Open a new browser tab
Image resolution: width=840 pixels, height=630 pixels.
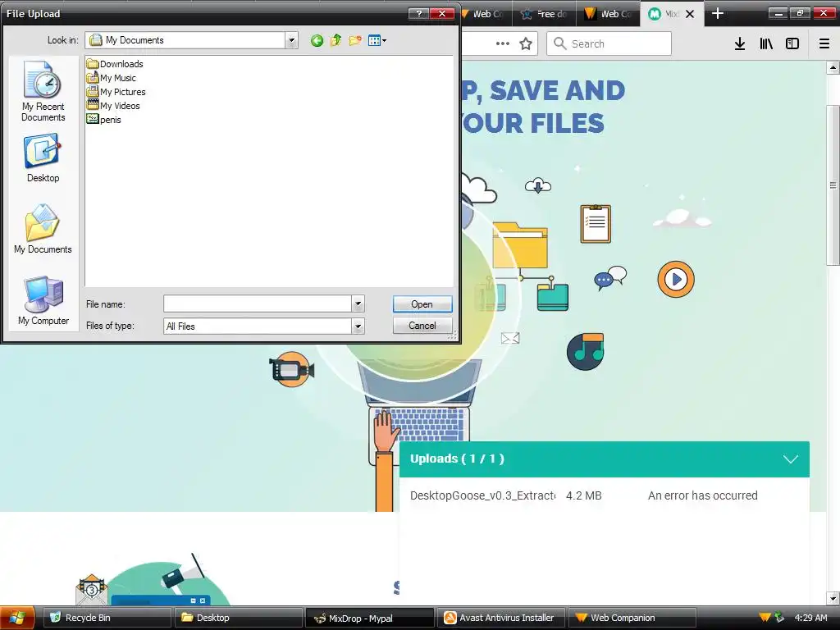(717, 14)
